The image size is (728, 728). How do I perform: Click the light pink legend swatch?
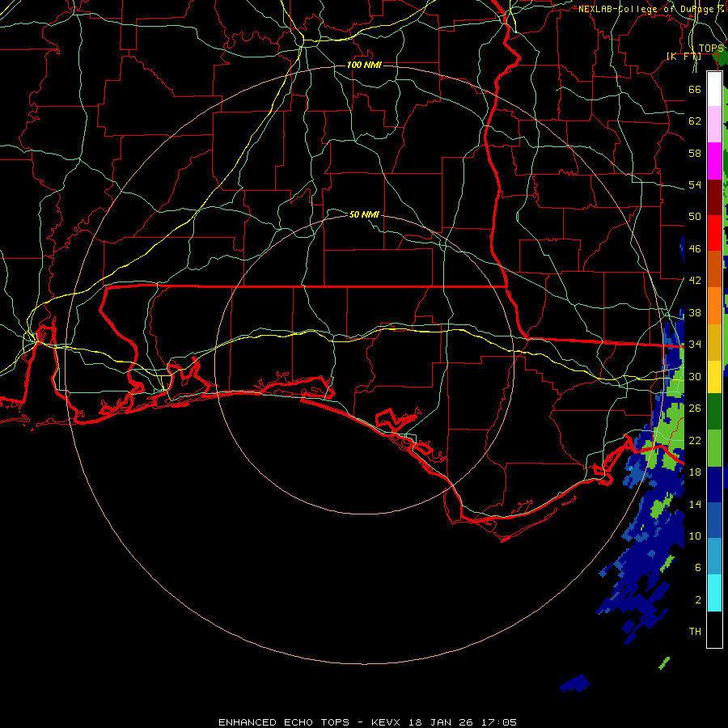coord(714,125)
